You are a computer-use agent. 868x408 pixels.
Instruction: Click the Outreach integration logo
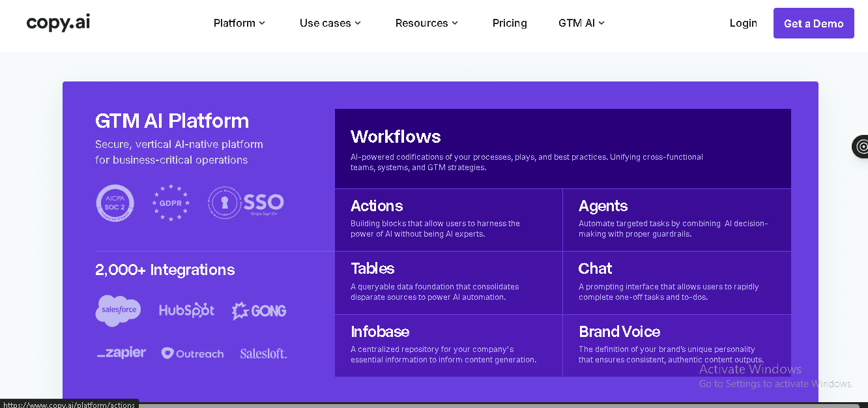pos(192,353)
